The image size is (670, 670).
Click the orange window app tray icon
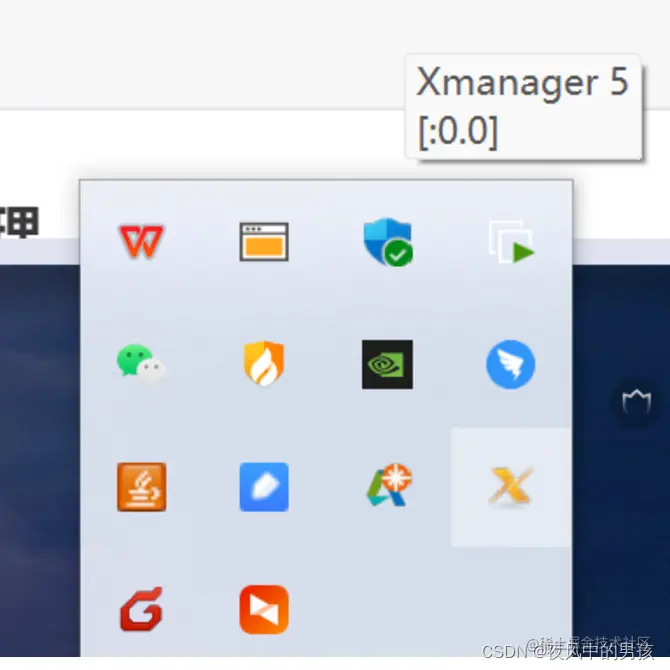264,241
